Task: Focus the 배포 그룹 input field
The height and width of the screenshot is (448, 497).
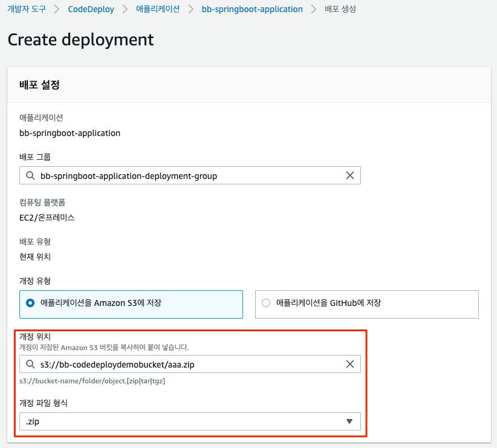Action: click(x=190, y=175)
